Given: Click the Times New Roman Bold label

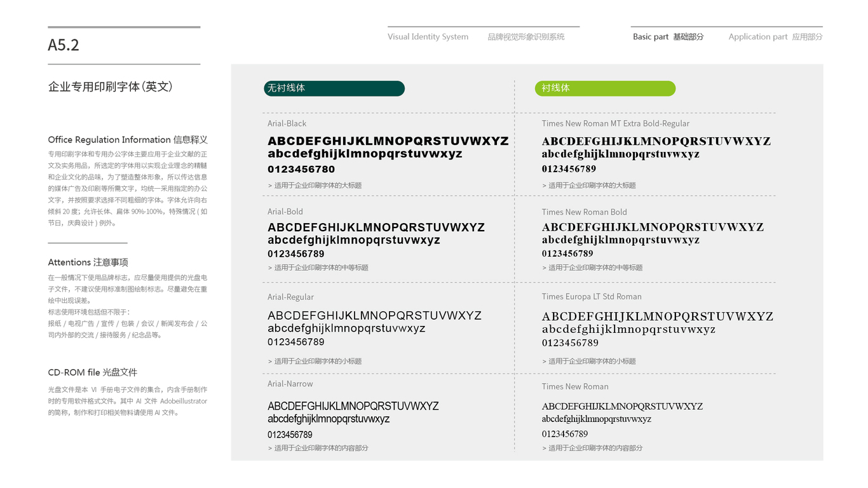Looking at the screenshot, I should [x=585, y=212].
